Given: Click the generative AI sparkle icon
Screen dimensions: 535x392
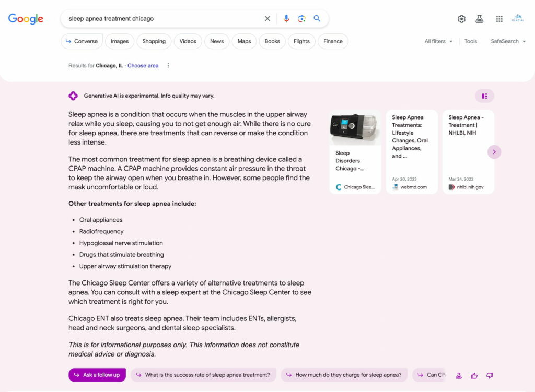Looking at the screenshot, I should (x=73, y=96).
